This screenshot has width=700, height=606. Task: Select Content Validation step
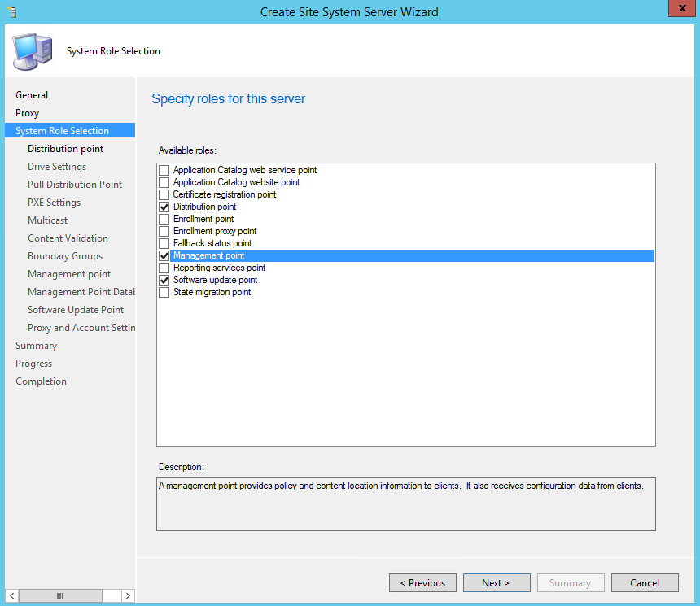pyautogui.click(x=68, y=238)
